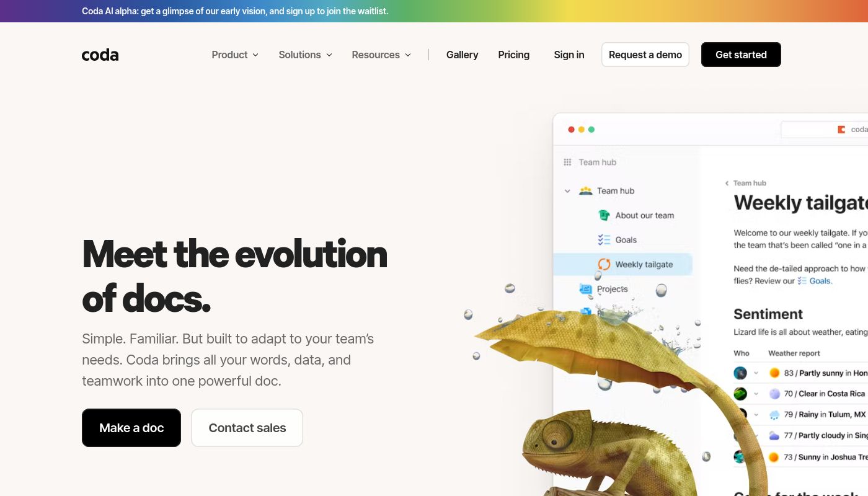
Task: Click the yellow window dot in mockup
Action: coord(581,130)
